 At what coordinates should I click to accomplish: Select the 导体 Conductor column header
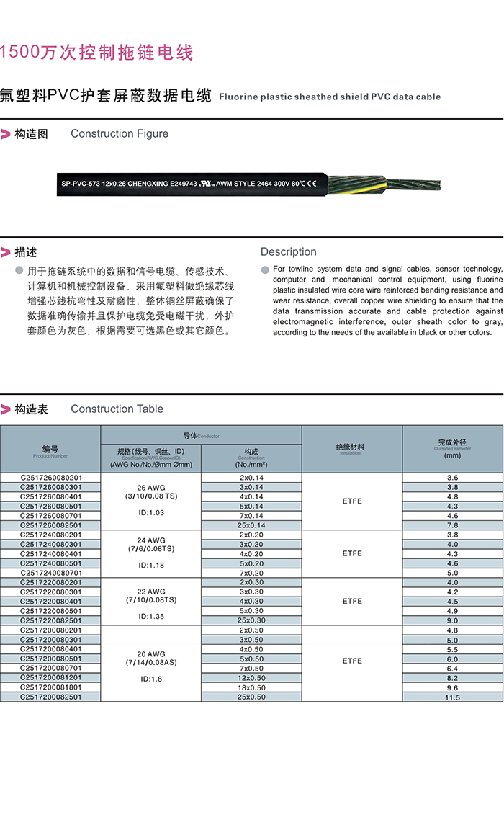201,435
